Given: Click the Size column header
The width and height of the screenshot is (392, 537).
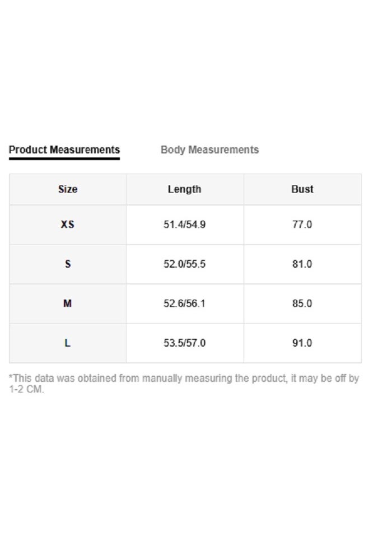Looking at the screenshot, I should (x=68, y=189).
